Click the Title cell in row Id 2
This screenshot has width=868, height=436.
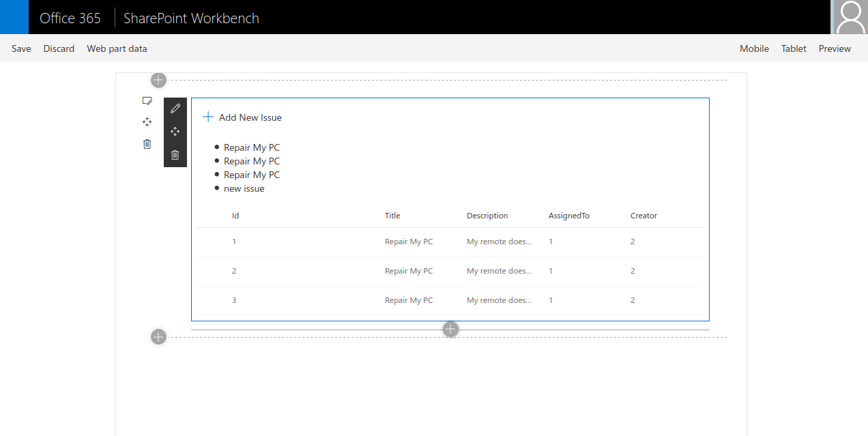pos(409,271)
